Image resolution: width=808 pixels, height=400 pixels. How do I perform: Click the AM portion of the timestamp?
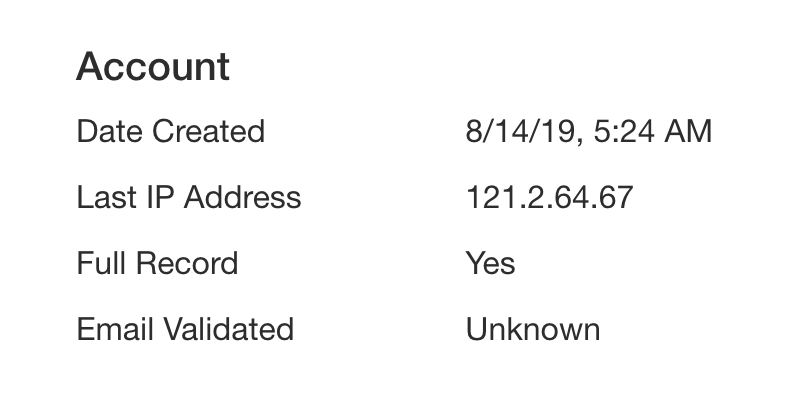[x=688, y=131]
